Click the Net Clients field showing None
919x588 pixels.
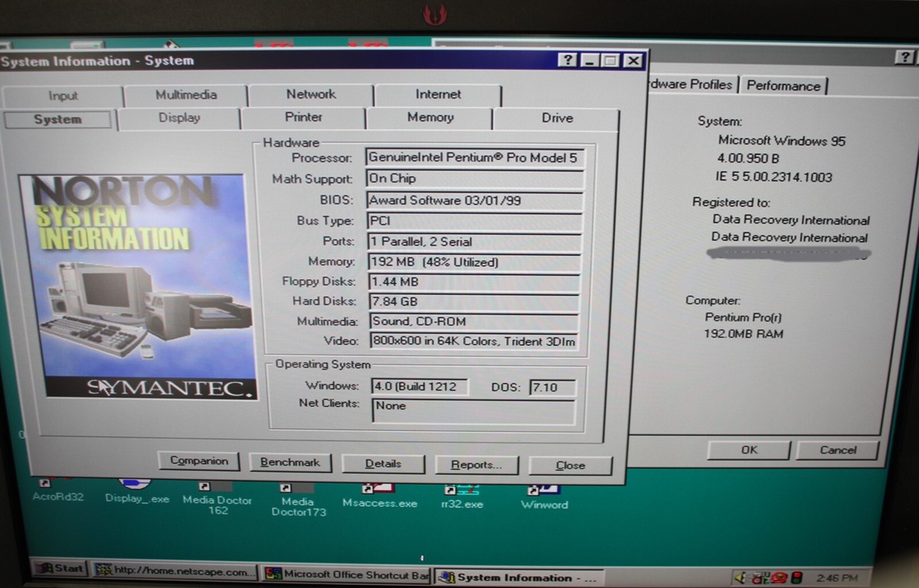pos(473,411)
